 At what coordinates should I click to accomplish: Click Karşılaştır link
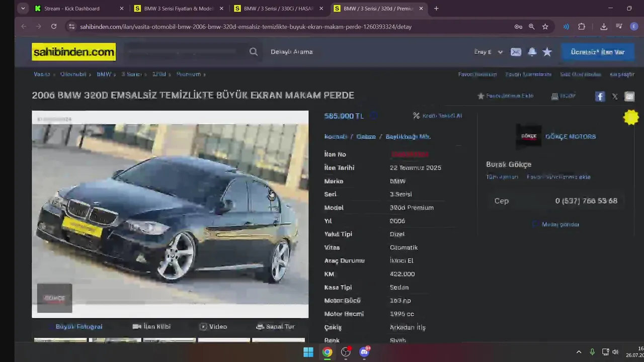[622, 74]
